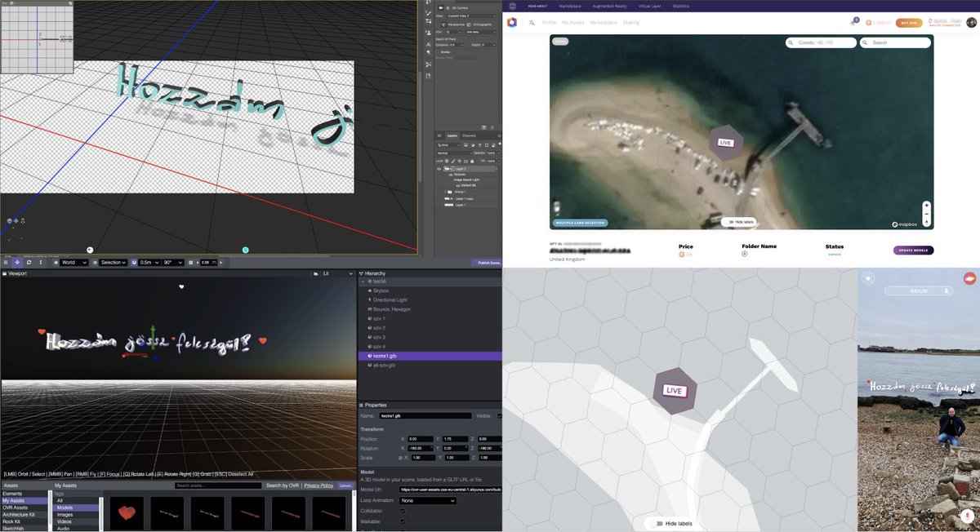The height and width of the screenshot is (532, 980).
Task: Toggle Hide labels switch on satellite map
Action: [x=728, y=221]
